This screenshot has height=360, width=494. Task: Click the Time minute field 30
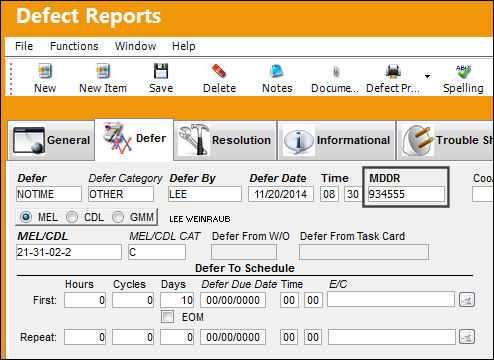353,194
